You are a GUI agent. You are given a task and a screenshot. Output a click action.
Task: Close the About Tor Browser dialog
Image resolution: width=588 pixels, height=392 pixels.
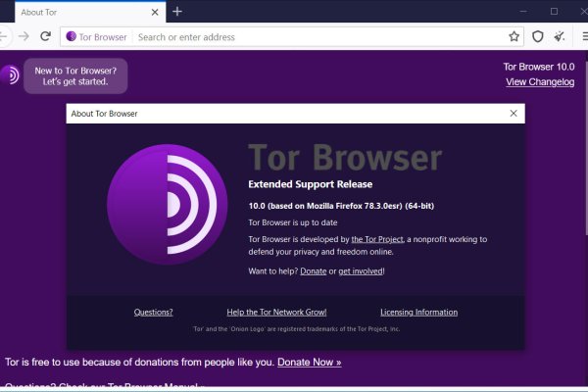click(514, 114)
